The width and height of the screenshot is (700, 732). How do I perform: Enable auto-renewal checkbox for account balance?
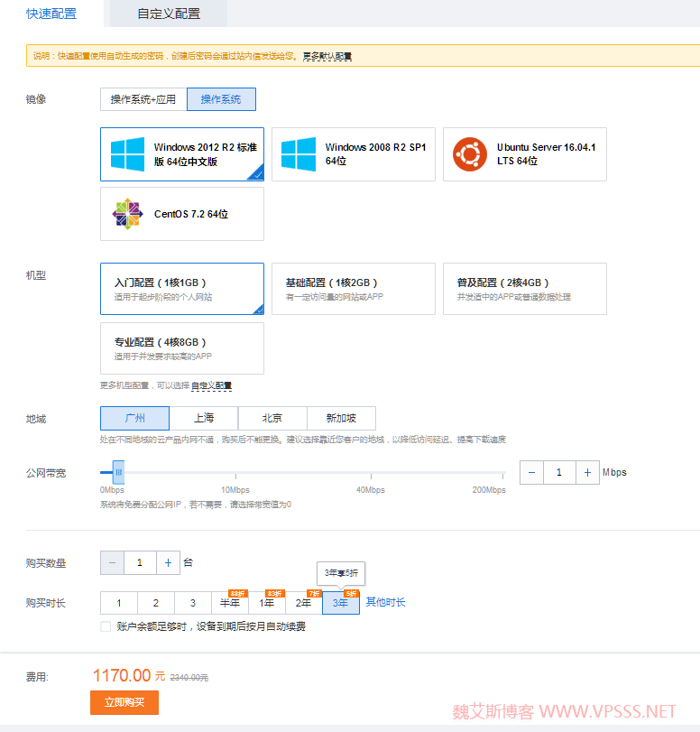click(106, 626)
